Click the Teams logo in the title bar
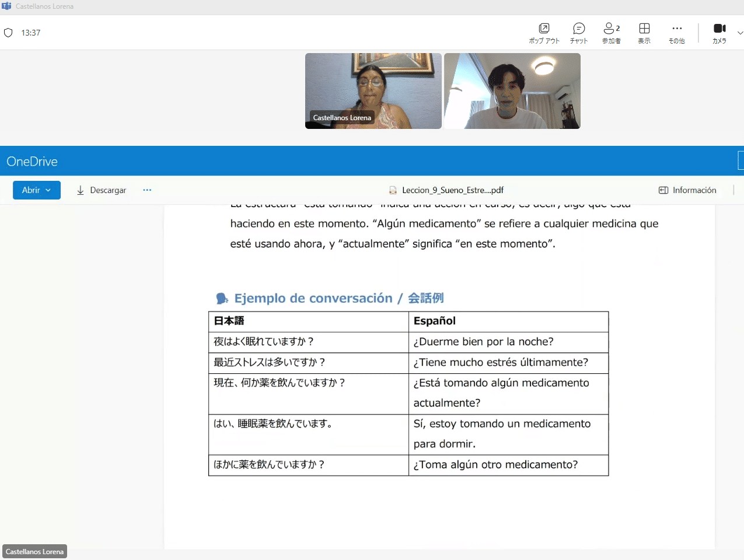The height and width of the screenshot is (560, 744). (6, 6)
